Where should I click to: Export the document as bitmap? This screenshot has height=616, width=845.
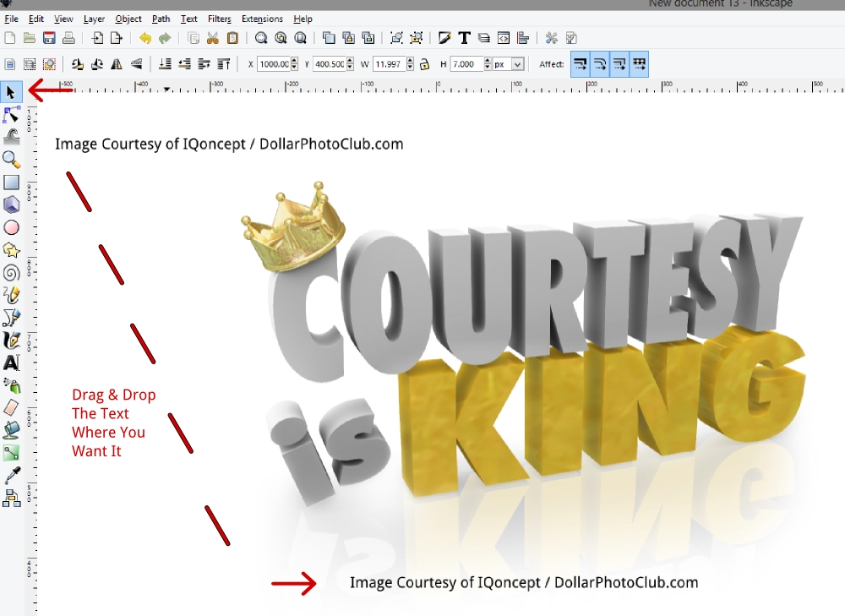pos(117,38)
